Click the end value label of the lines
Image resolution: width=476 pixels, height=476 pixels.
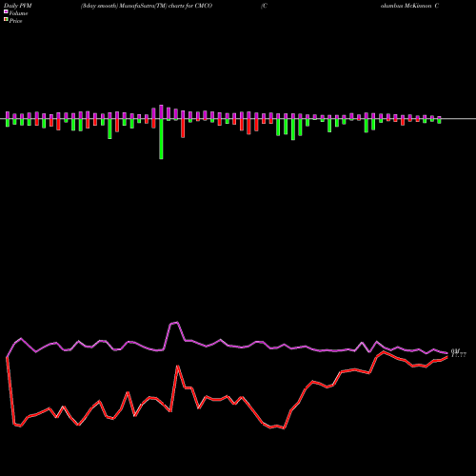click(459, 353)
